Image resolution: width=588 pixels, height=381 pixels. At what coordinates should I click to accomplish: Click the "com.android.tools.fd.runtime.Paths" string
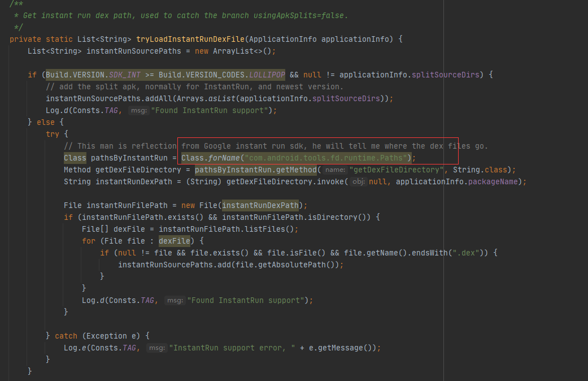326,158
